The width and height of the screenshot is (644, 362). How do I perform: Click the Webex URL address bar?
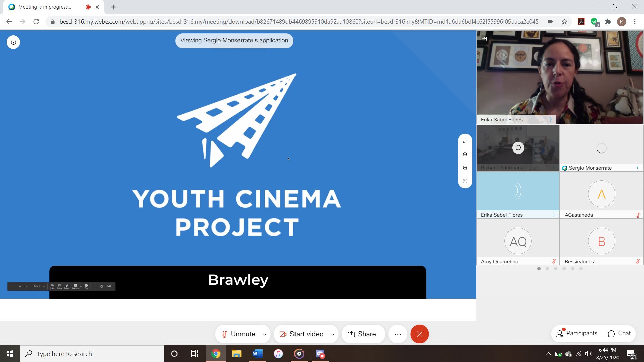(299, 22)
